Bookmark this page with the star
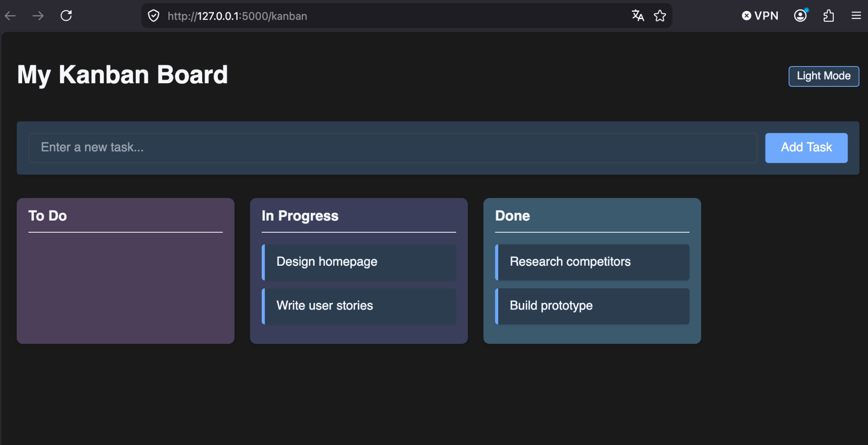This screenshot has height=445, width=868. [x=660, y=16]
